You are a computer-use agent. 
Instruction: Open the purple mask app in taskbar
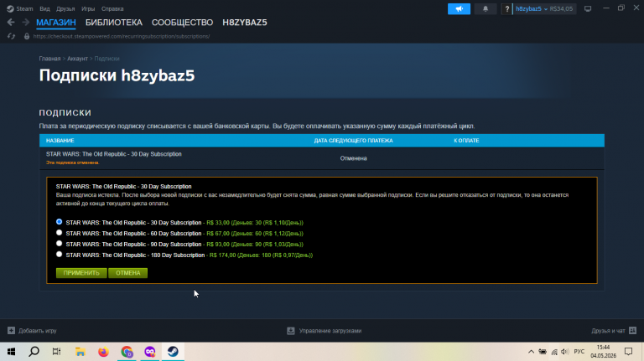(x=150, y=352)
